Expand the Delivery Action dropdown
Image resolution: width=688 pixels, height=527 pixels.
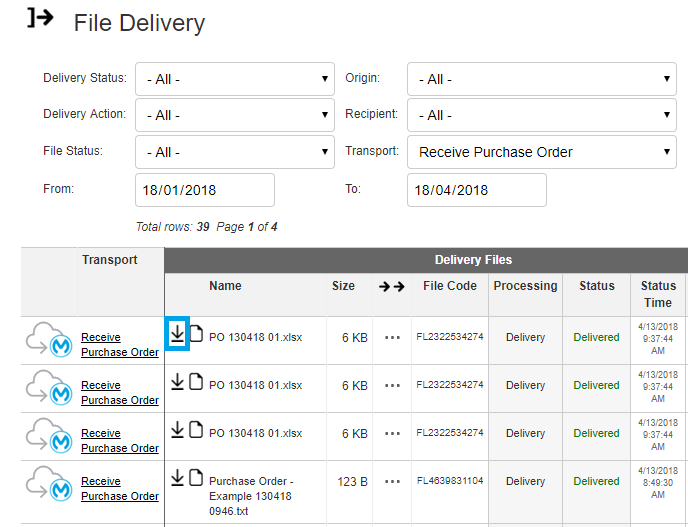point(235,115)
